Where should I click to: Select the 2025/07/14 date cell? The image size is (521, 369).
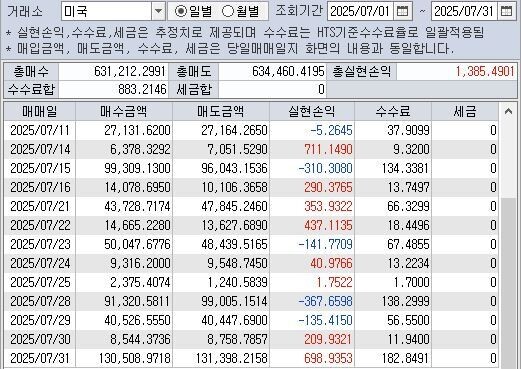[x=40, y=149]
